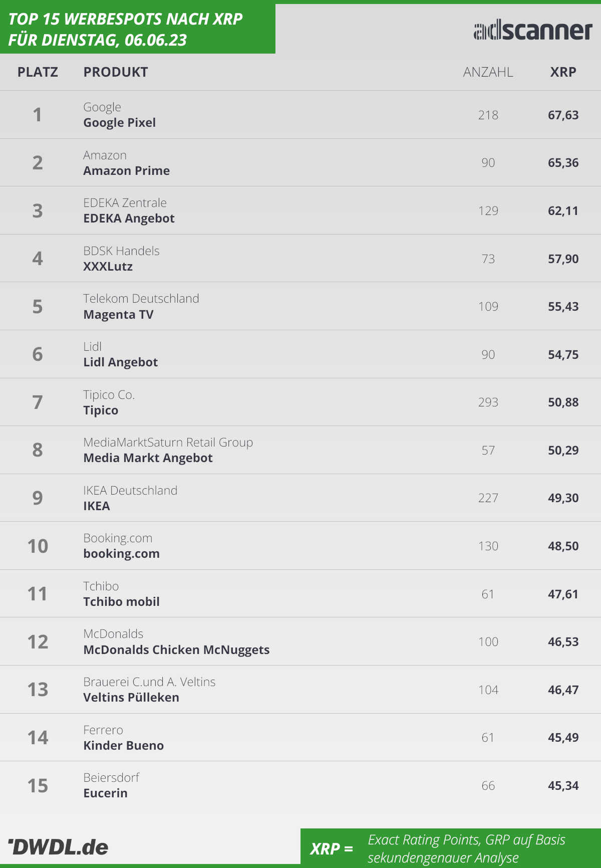Click the Tipico spot count 293
Screen dimensions: 601x868
pyautogui.click(x=488, y=402)
